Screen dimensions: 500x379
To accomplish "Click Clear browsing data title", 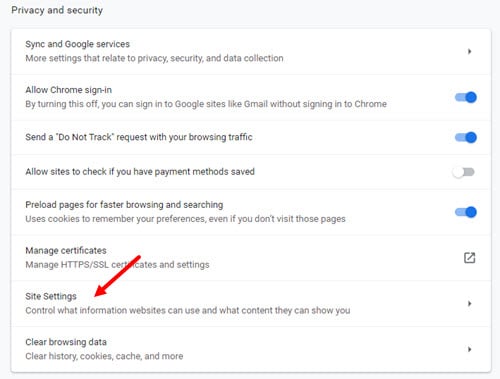I will point(66,342).
